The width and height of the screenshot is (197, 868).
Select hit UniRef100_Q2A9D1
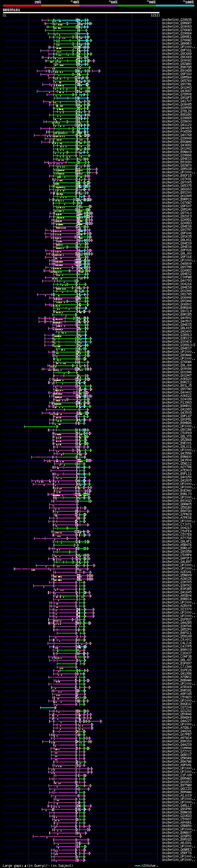(177, 220)
